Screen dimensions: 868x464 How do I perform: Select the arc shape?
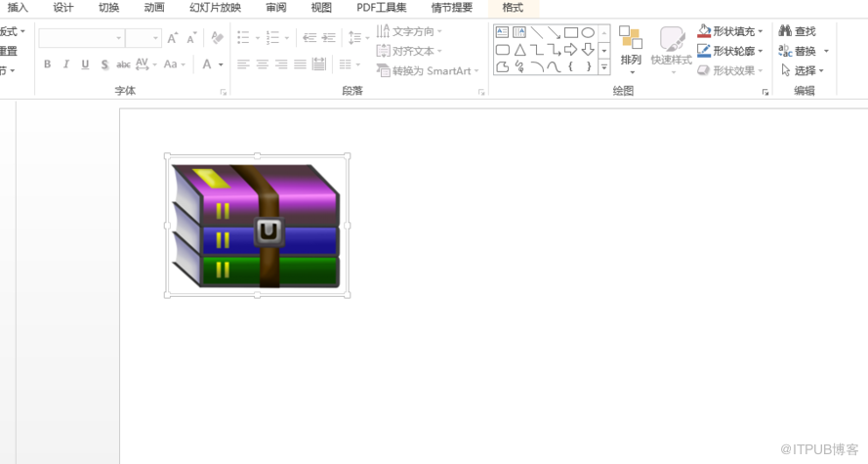[x=536, y=67]
